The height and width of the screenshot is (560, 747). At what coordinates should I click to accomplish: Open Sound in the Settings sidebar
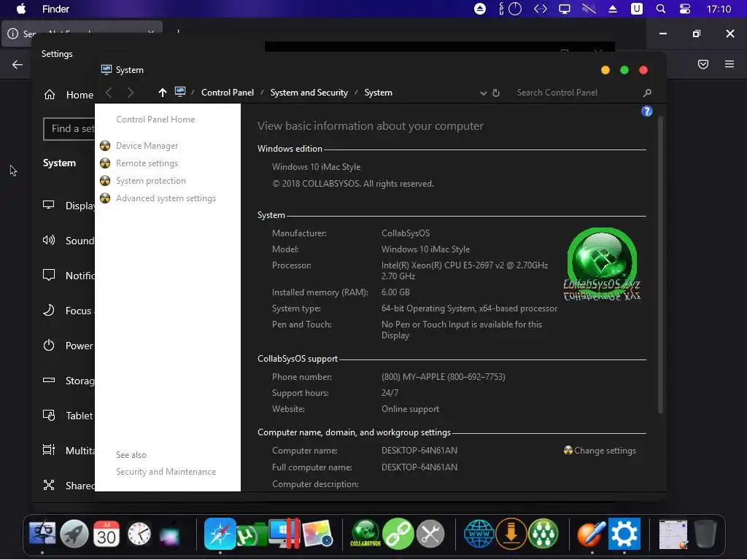pyautogui.click(x=69, y=241)
